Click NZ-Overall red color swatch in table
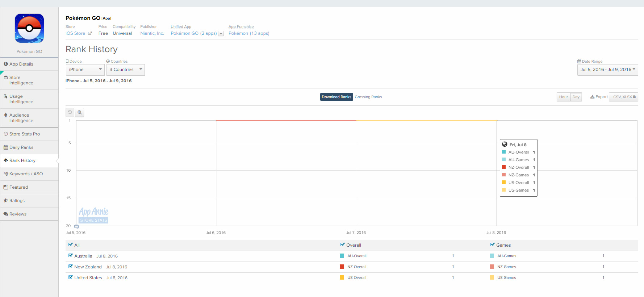This screenshot has height=297, width=644. coord(342,267)
